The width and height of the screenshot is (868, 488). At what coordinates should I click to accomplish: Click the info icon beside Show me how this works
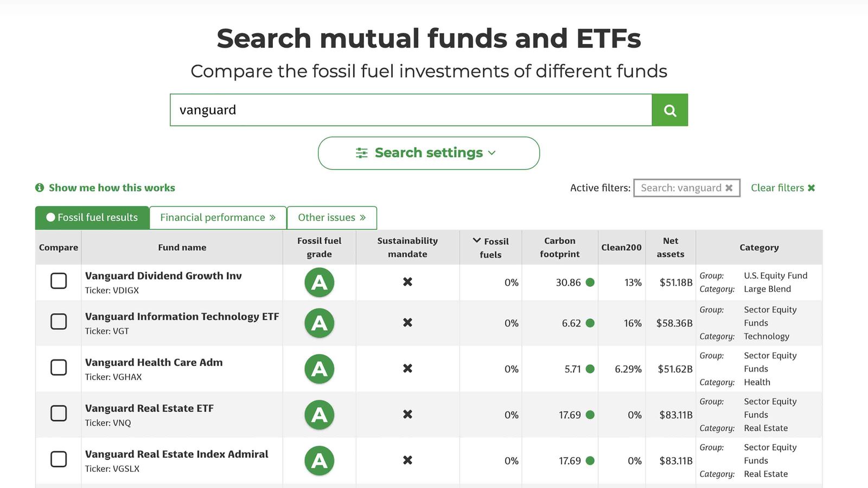tap(39, 188)
